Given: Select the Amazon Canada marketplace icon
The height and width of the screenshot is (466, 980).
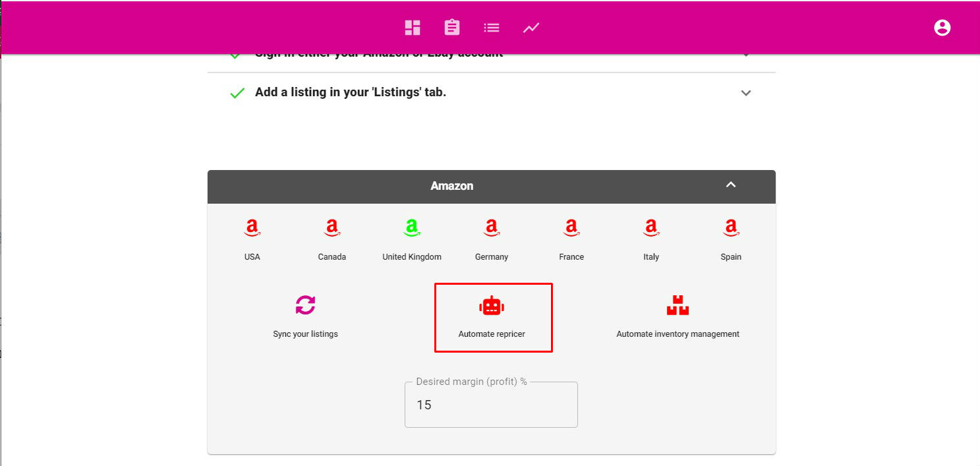Looking at the screenshot, I should [x=332, y=228].
